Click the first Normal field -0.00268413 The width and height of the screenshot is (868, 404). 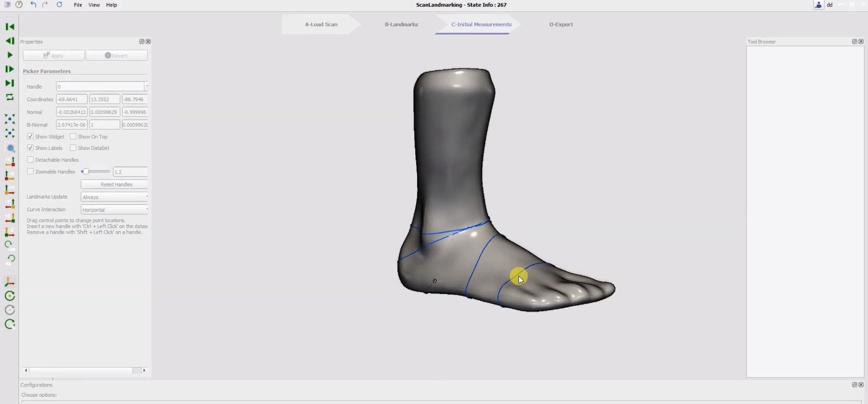point(72,112)
